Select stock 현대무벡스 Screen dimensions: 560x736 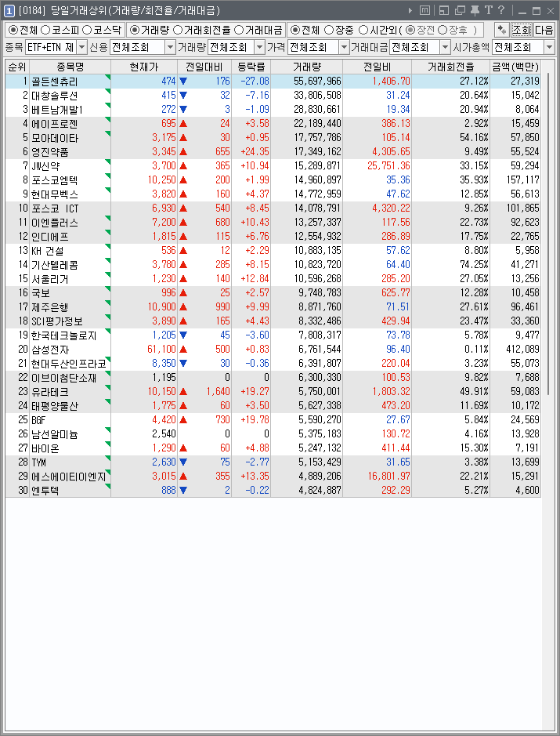[54, 194]
